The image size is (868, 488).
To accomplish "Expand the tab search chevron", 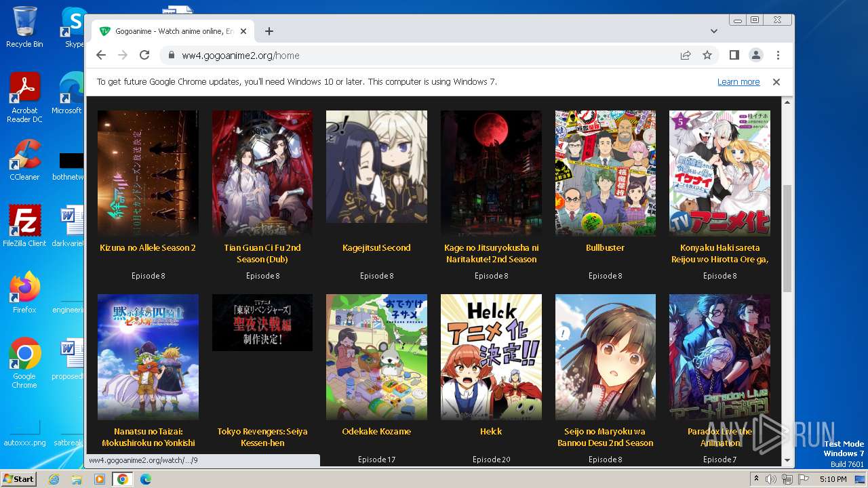I will (x=714, y=31).
